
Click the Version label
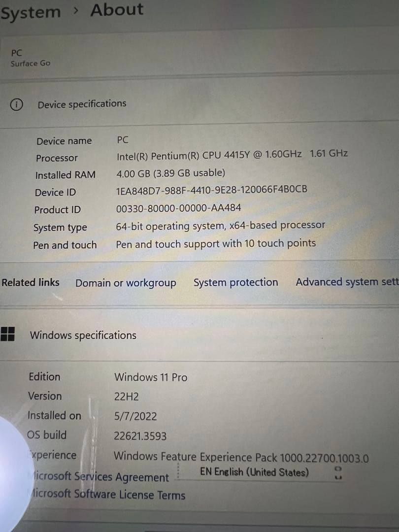click(x=45, y=396)
